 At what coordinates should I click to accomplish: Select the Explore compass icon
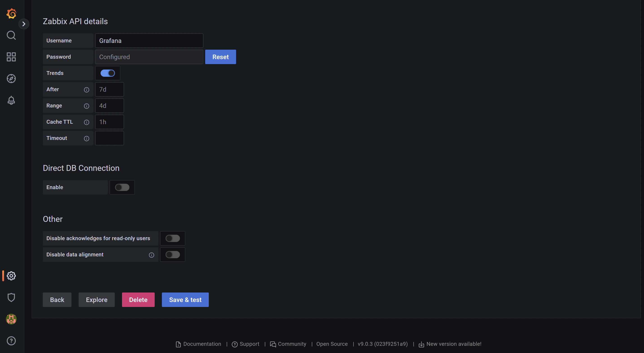(11, 78)
